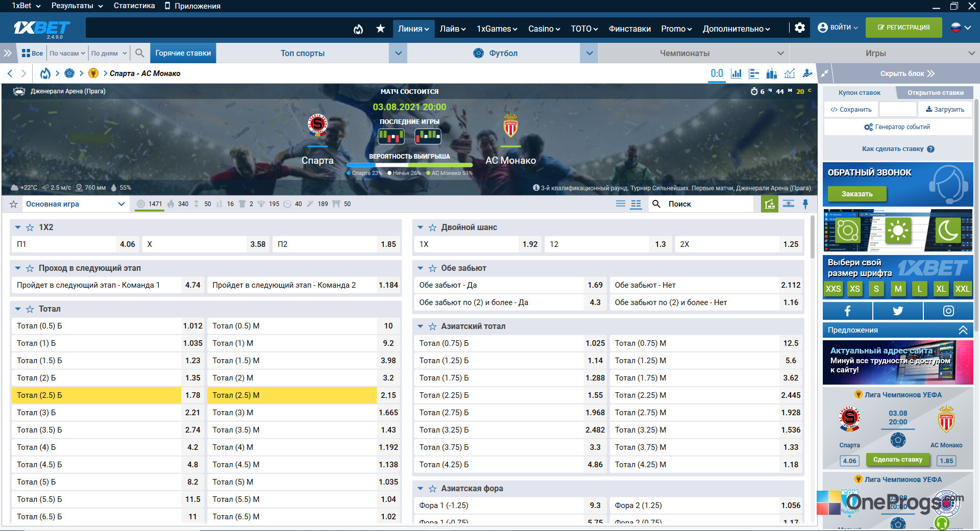Open Sparta's last games form chart
Image resolution: width=980 pixels, height=531 pixels.
click(391, 136)
